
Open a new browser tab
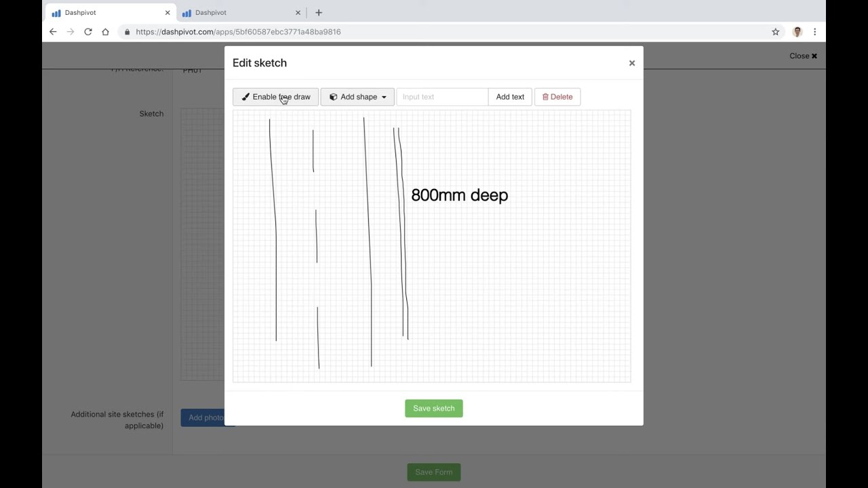(x=319, y=12)
